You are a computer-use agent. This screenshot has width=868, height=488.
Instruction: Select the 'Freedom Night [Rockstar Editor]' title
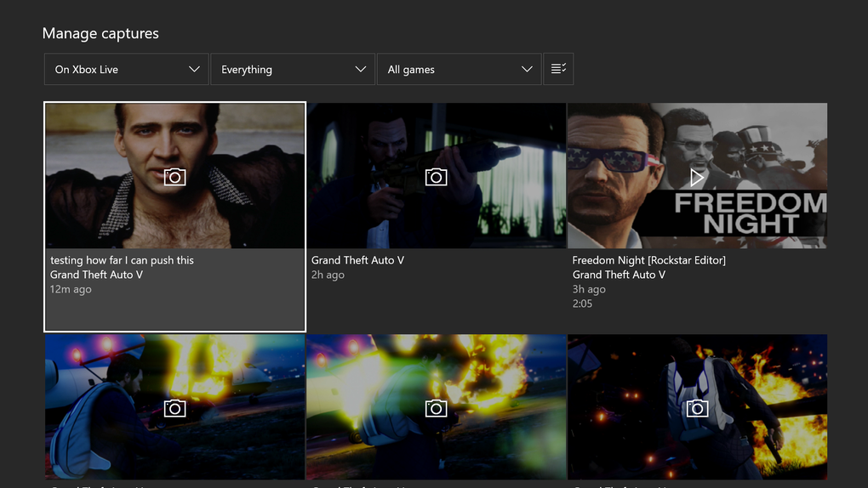[x=648, y=260]
